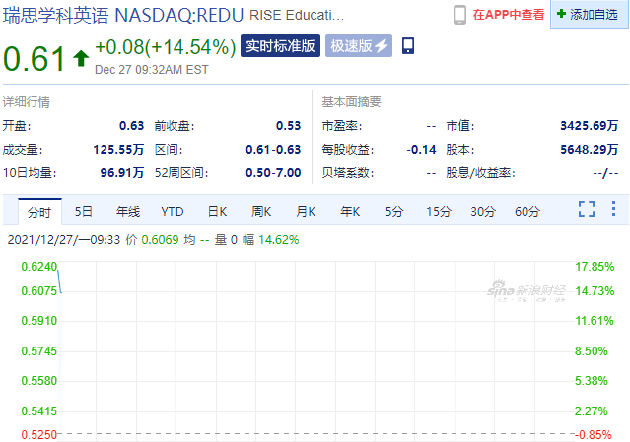Click chart price label 0.6240

point(39,267)
